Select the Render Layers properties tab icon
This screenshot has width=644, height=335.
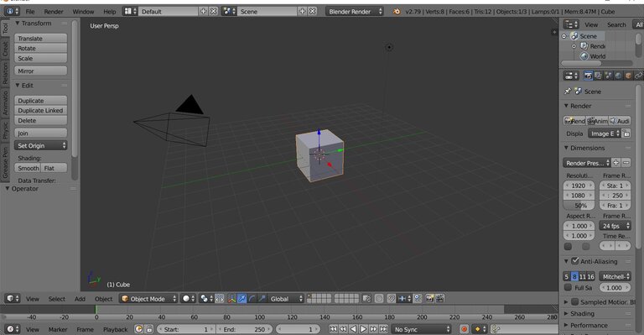tap(598, 76)
